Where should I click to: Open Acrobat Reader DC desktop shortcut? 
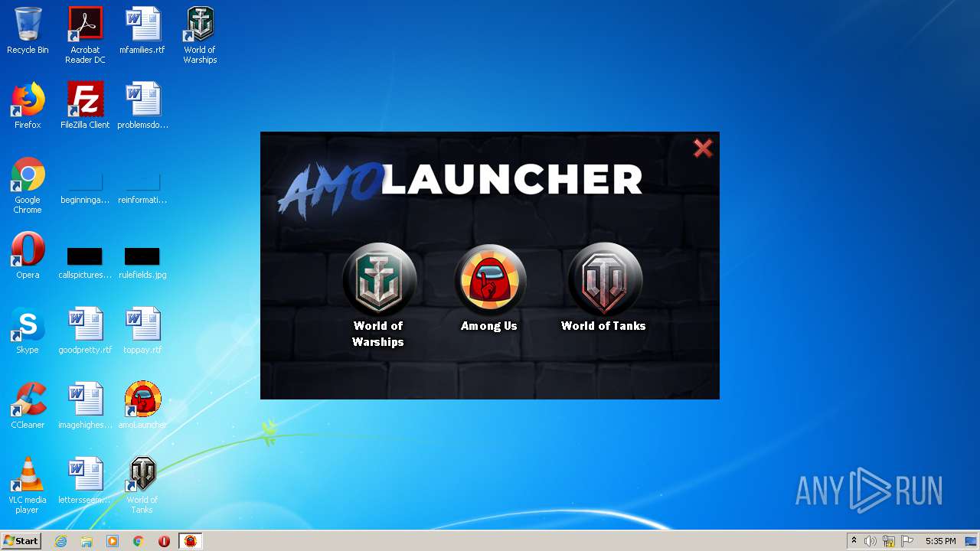[85, 35]
